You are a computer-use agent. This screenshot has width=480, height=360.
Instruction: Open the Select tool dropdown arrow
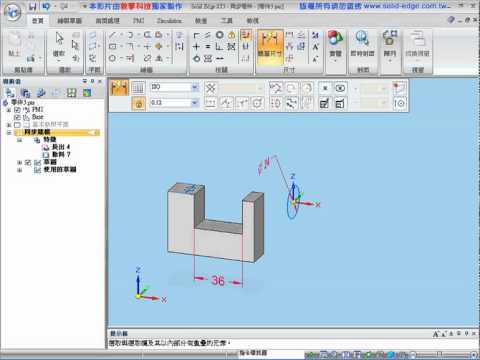(59, 60)
